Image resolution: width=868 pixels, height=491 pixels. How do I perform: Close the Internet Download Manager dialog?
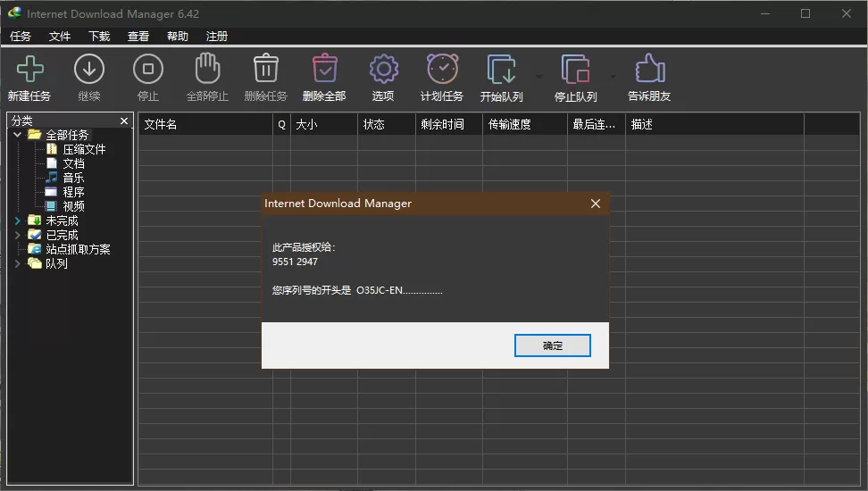tap(596, 204)
